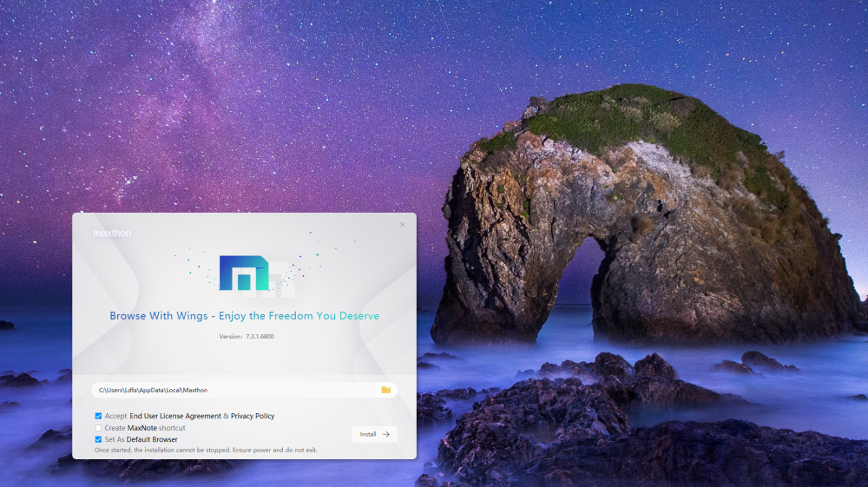Uncheck the Accept license agreement checkbox
Screen dimensions: 868x487
click(98, 416)
